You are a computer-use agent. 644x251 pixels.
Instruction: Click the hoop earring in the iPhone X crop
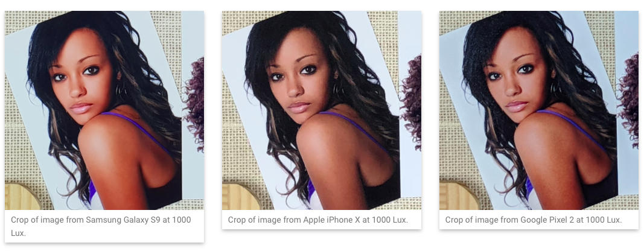(x=337, y=89)
